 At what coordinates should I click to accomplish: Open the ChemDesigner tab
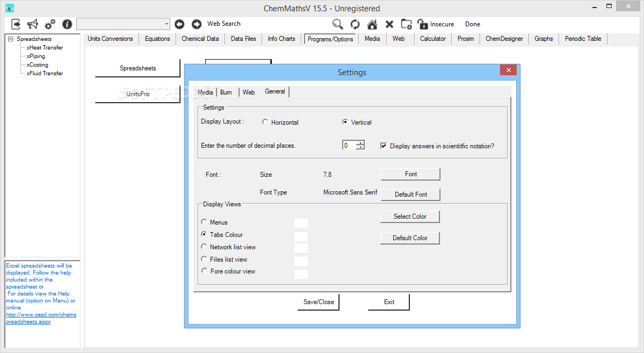(x=504, y=39)
